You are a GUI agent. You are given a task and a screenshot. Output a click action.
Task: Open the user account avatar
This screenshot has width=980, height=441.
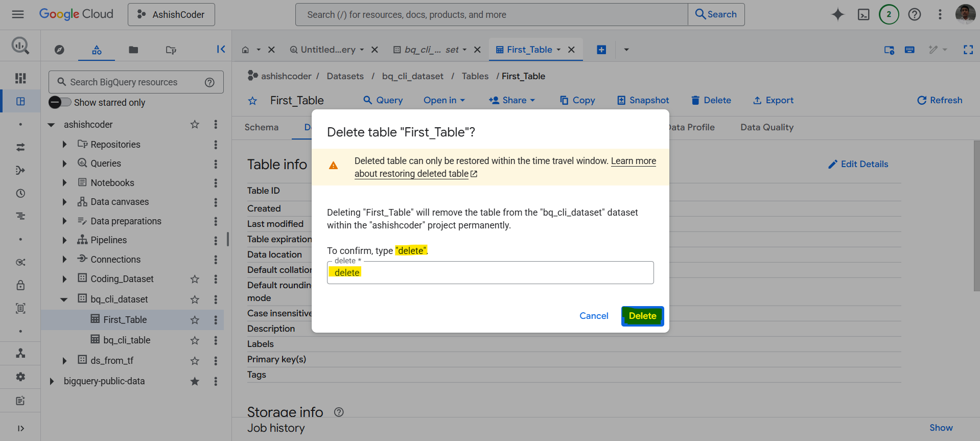coord(965,14)
